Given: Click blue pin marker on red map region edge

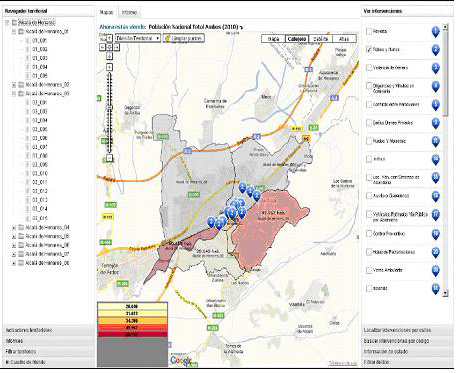Looking at the screenshot, I should (256, 196).
